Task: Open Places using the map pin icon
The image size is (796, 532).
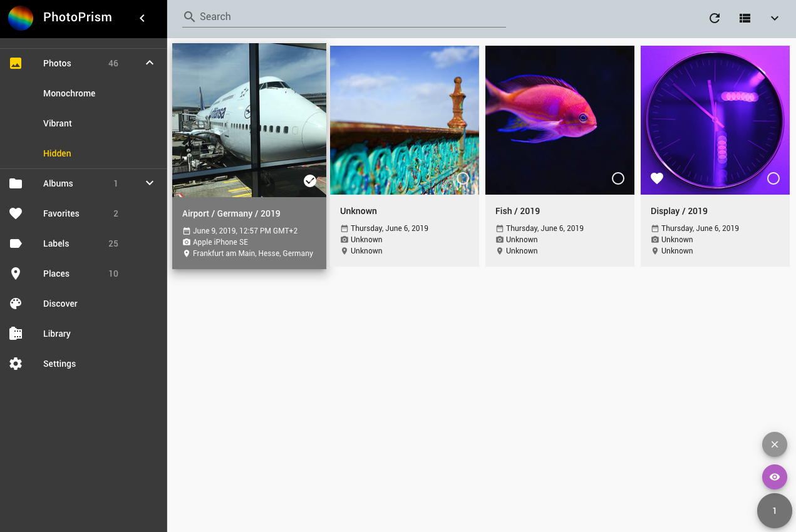Action: tap(15, 274)
